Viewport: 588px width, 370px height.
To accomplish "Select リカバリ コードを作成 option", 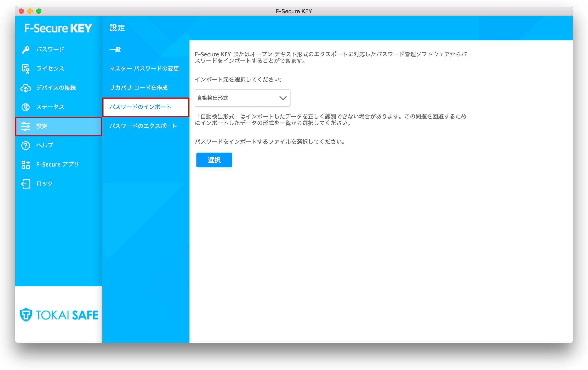I will pyautogui.click(x=139, y=88).
